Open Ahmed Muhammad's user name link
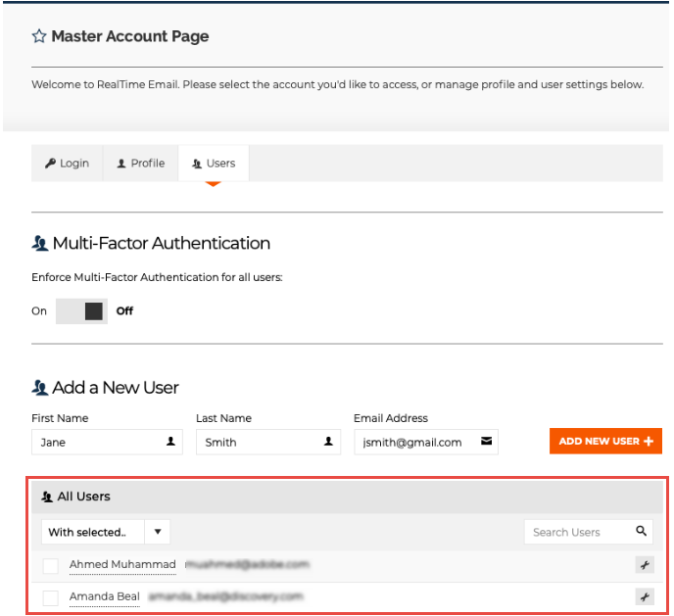This screenshot has height=616, width=674. coord(122,565)
